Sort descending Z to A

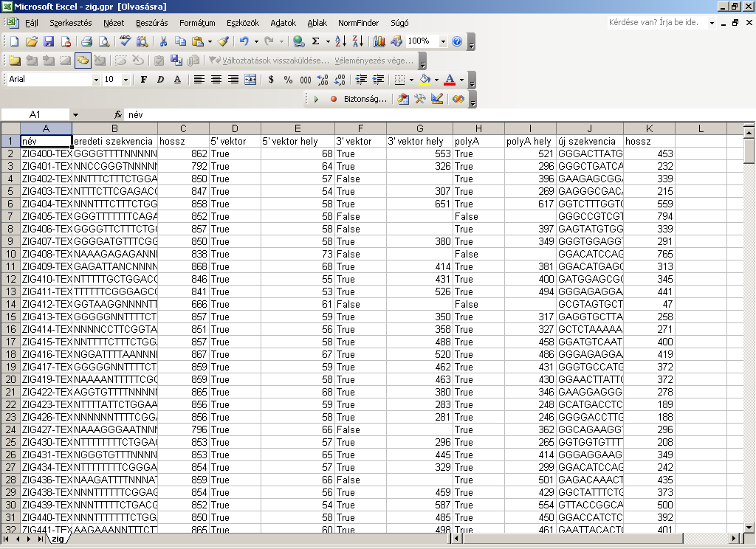[358, 41]
